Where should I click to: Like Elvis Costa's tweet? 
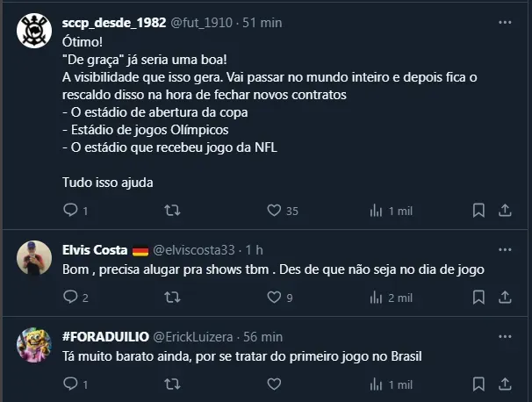pos(274,298)
